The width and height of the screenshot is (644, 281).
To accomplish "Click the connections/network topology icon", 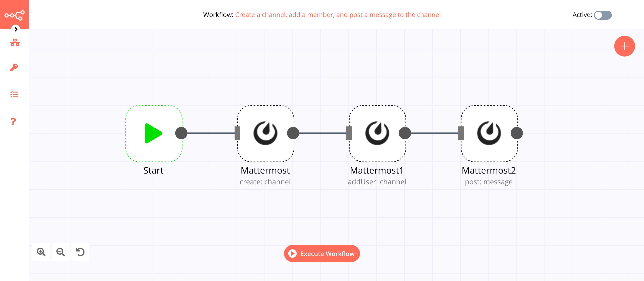I will (x=14, y=43).
